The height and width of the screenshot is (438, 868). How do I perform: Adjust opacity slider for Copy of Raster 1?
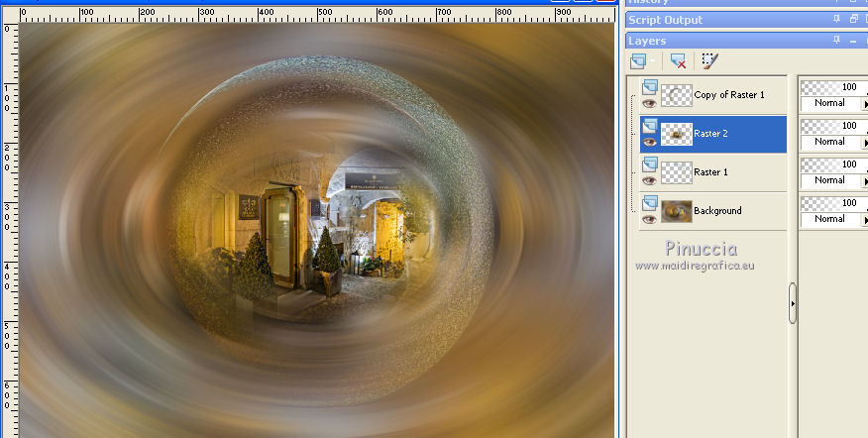tap(834, 87)
